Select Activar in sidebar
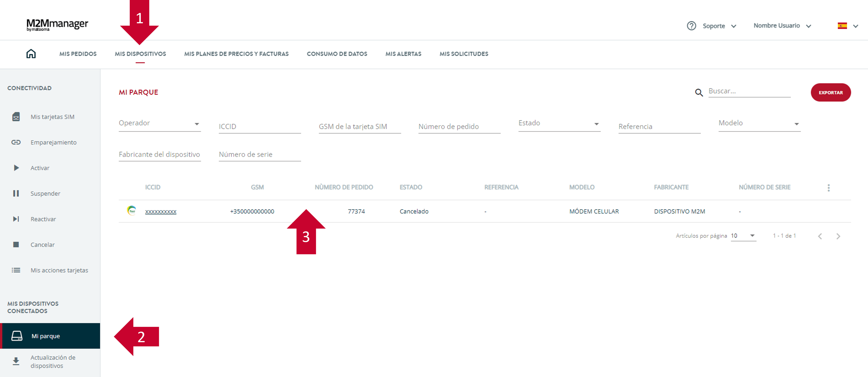868x377 pixels. click(50, 168)
